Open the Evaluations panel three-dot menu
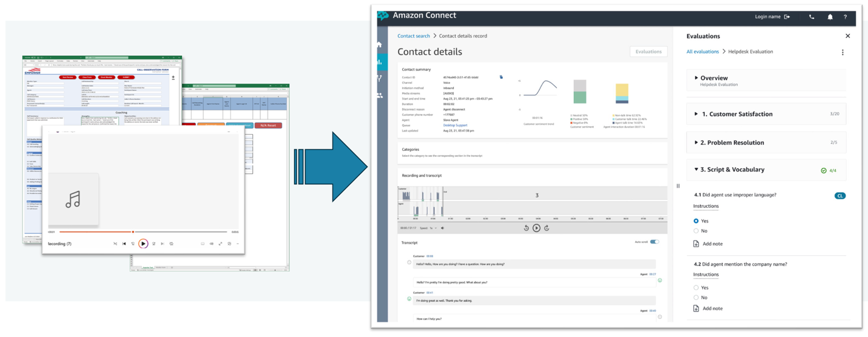Viewport: 868px width, 337px height. point(843,52)
